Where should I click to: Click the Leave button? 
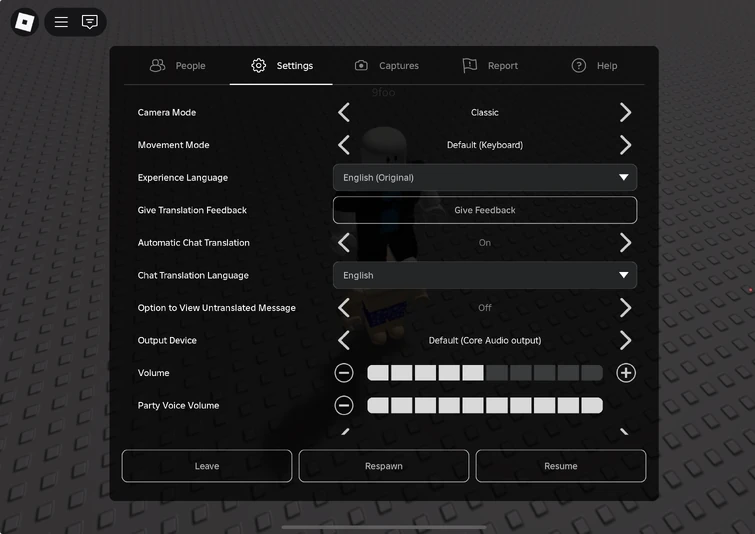tap(207, 466)
